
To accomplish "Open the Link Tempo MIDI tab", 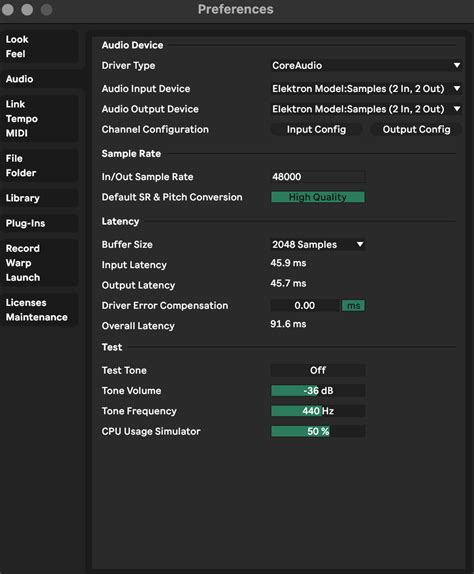I will (x=39, y=119).
